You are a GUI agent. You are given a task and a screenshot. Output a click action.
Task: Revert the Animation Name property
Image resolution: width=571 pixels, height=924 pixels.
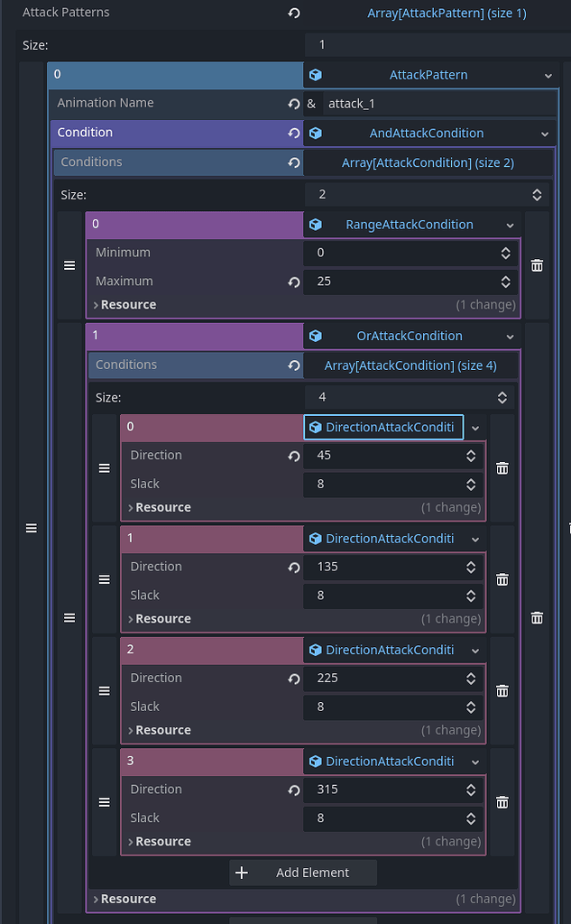(x=293, y=104)
